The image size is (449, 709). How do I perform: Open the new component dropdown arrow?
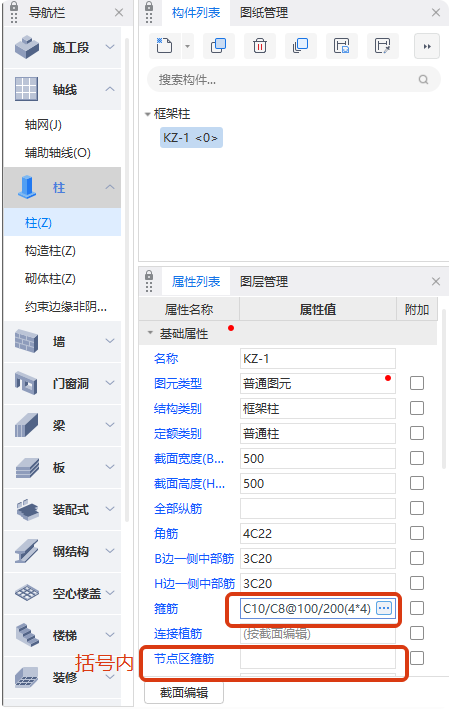[x=187, y=46]
